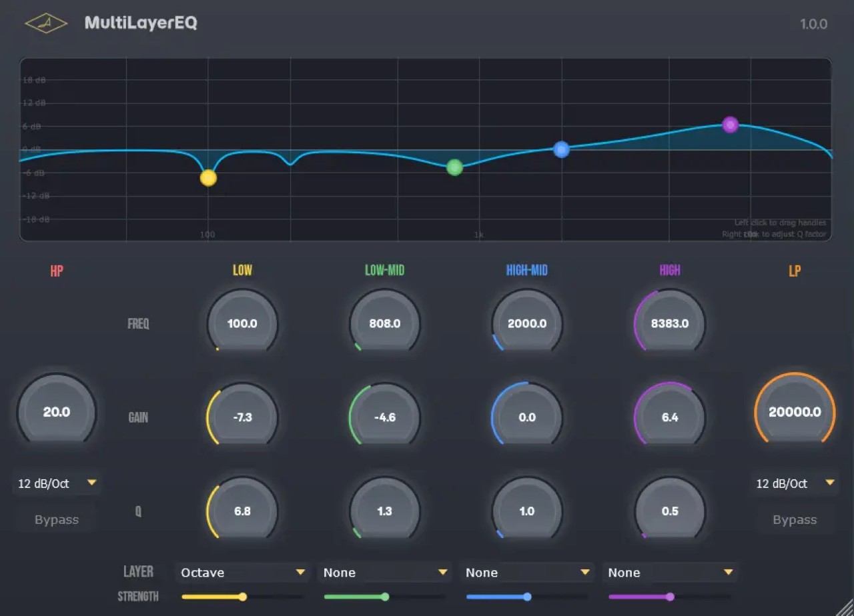854x616 pixels.
Task: Click the High band Freq knob showing 8383.0
Action: tap(670, 323)
